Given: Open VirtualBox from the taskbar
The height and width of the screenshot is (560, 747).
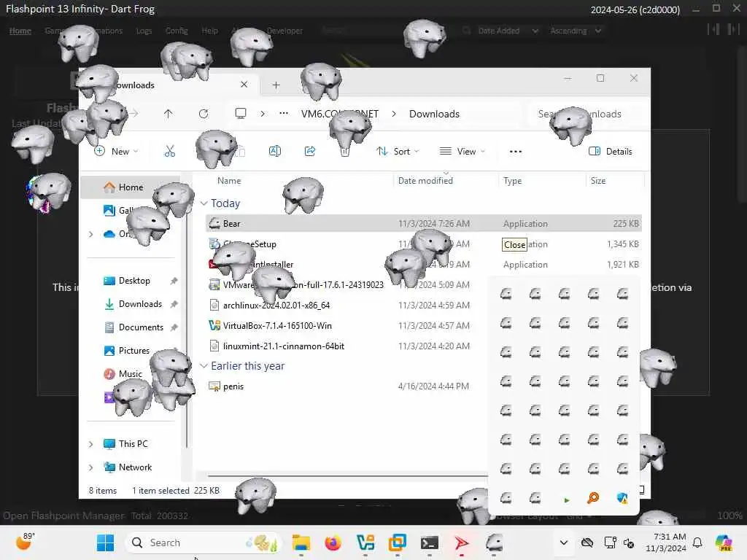Looking at the screenshot, I should [x=365, y=542].
